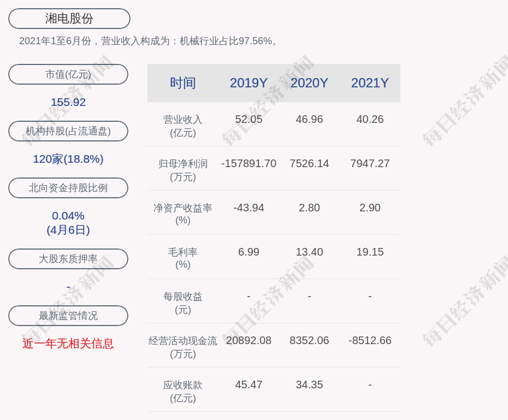508x420 pixels.
Task: Select the 2019Y column header
Action: coord(249,83)
